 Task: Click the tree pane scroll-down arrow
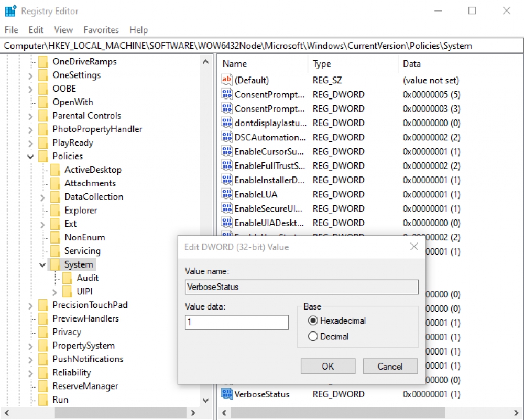coord(205,400)
